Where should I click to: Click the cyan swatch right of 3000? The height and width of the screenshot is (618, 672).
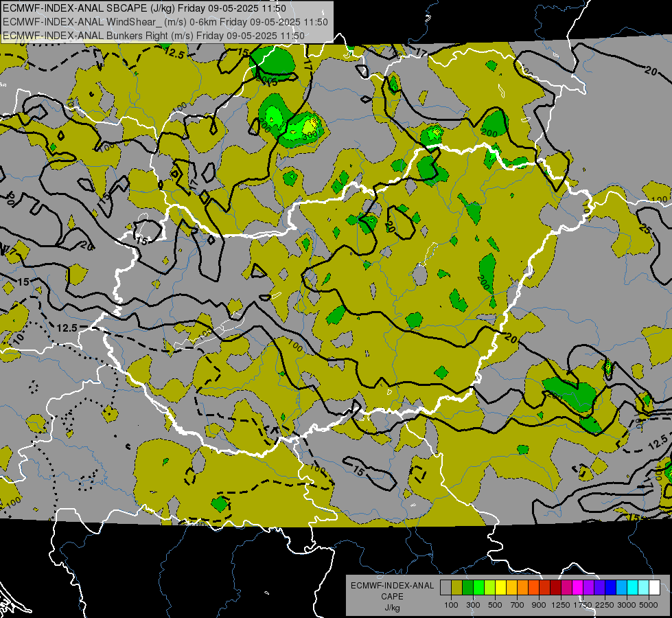633,588
